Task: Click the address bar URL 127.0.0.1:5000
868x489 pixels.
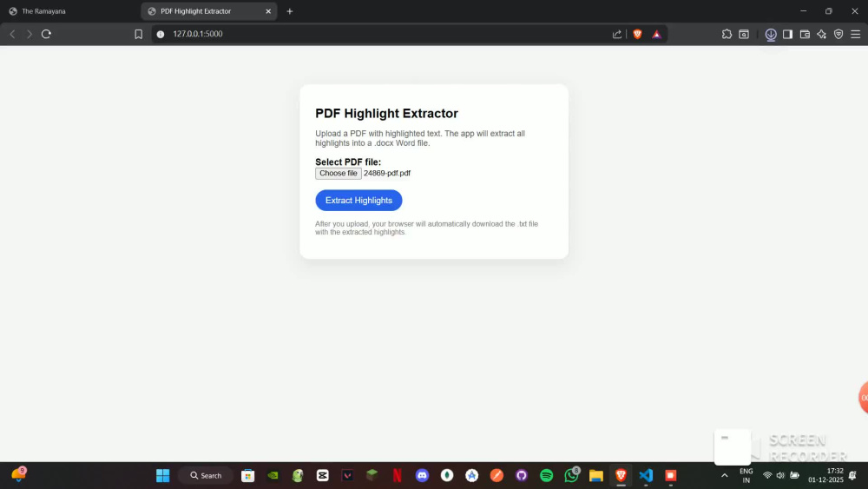Action: pyautogui.click(x=198, y=34)
